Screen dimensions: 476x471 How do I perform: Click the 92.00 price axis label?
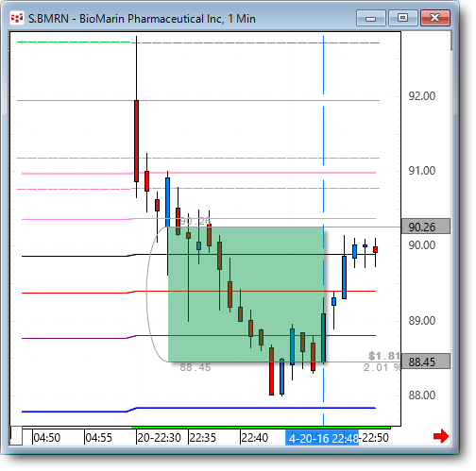[x=422, y=96]
